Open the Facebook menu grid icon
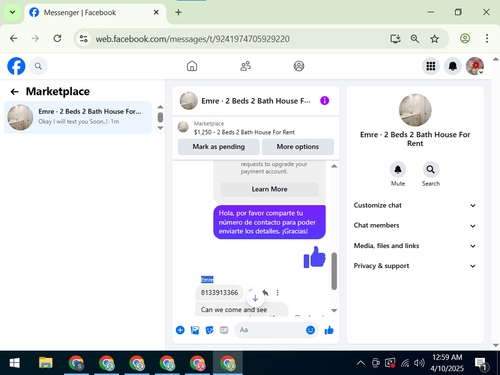The width and height of the screenshot is (500, 375). point(431,66)
